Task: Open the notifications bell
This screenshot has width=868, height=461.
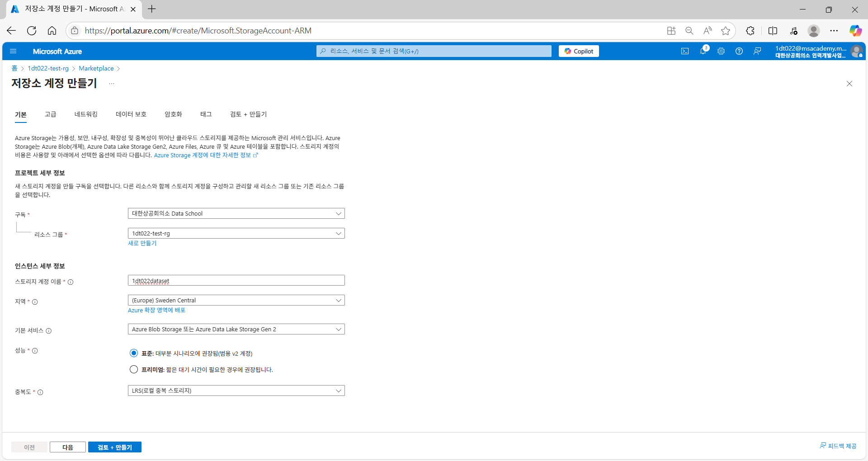Action: tap(703, 51)
